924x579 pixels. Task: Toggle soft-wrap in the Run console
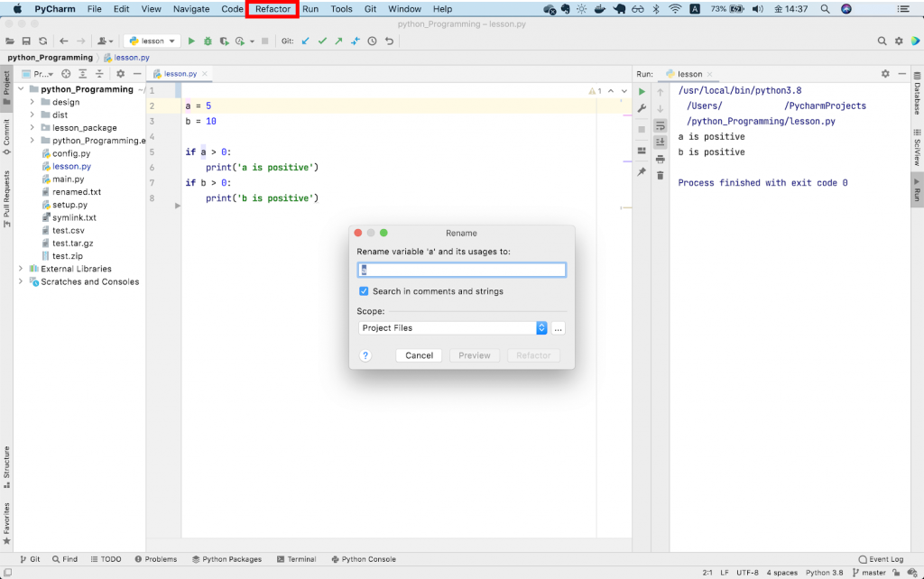(x=660, y=126)
